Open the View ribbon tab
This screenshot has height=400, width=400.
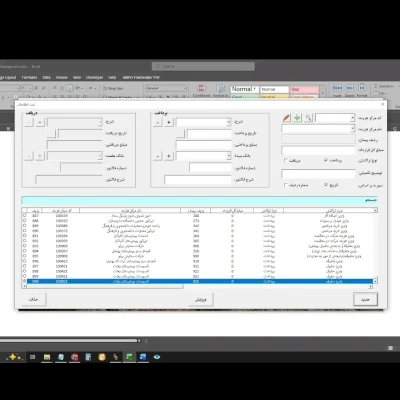pyautogui.click(x=77, y=77)
